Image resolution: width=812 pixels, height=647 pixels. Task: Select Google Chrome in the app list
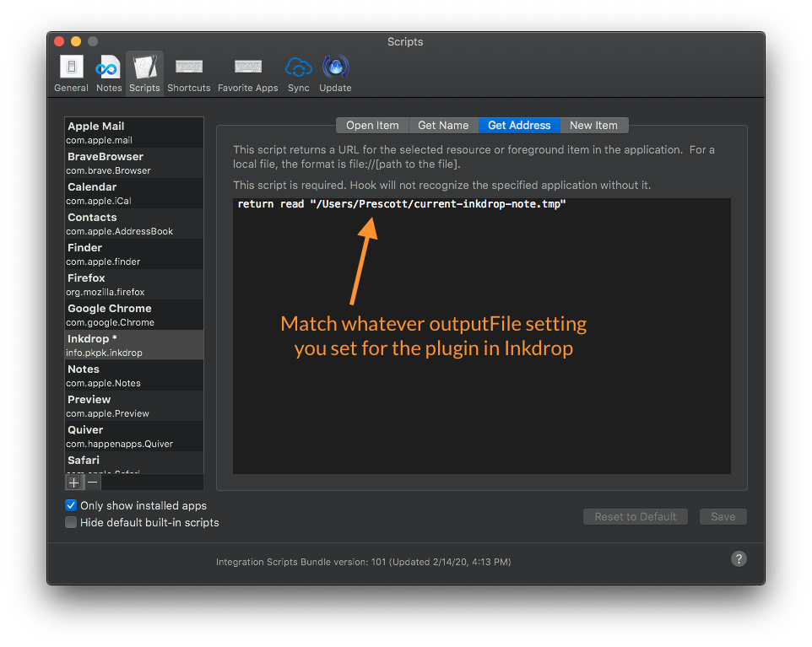tap(134, 315)
